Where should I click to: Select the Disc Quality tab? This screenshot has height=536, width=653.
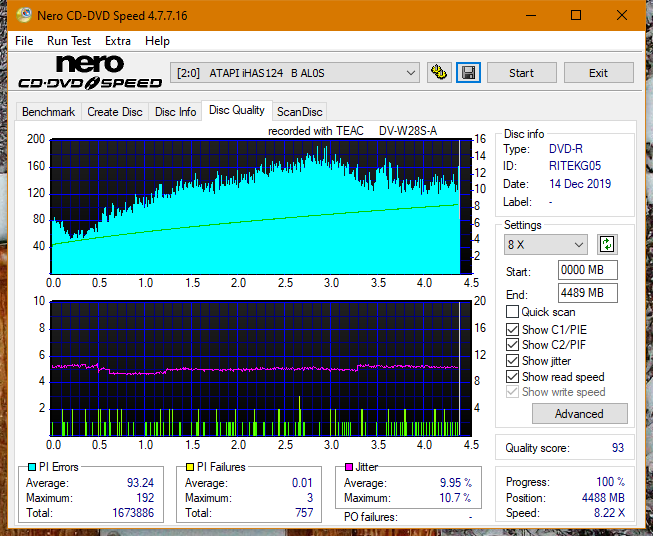(x=237, y=110)
